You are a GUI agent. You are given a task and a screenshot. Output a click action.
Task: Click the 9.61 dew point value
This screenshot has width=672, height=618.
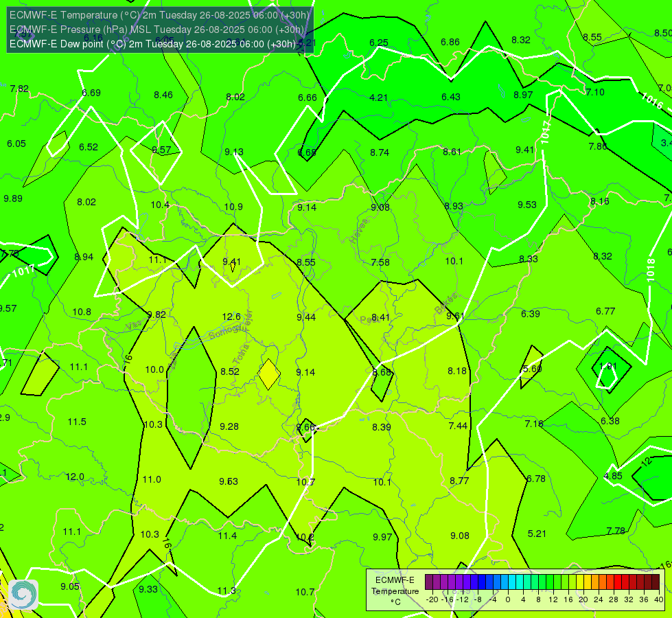click(x=455, y=316)
